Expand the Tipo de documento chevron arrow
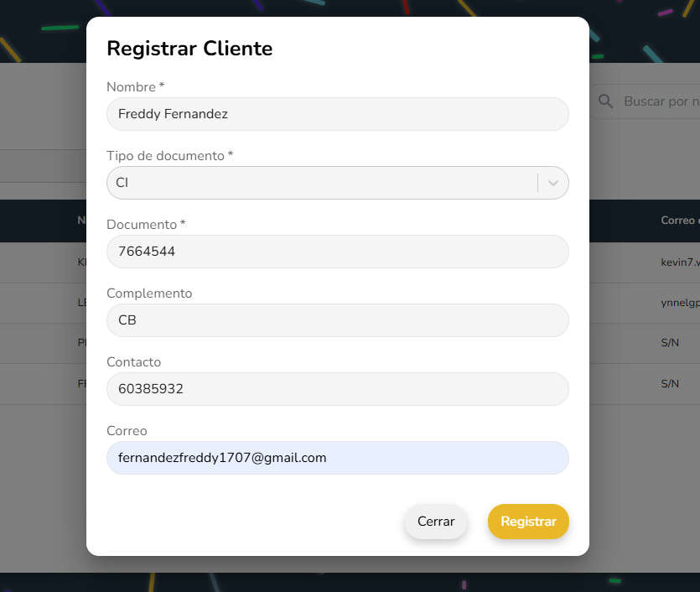 [553, 183]
